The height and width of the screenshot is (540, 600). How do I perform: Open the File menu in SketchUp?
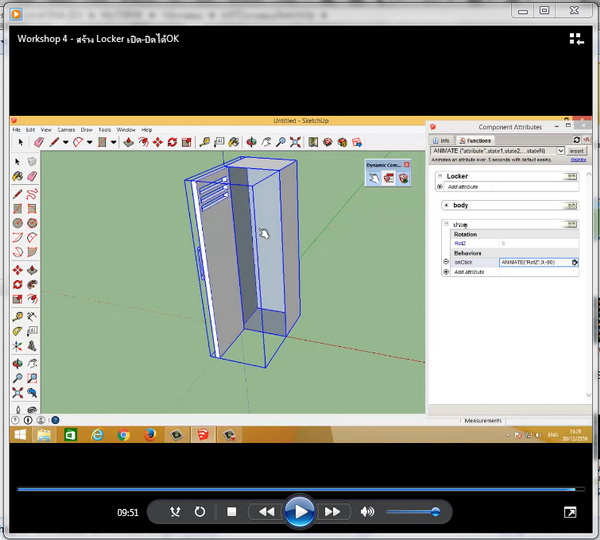pos(16,130)
